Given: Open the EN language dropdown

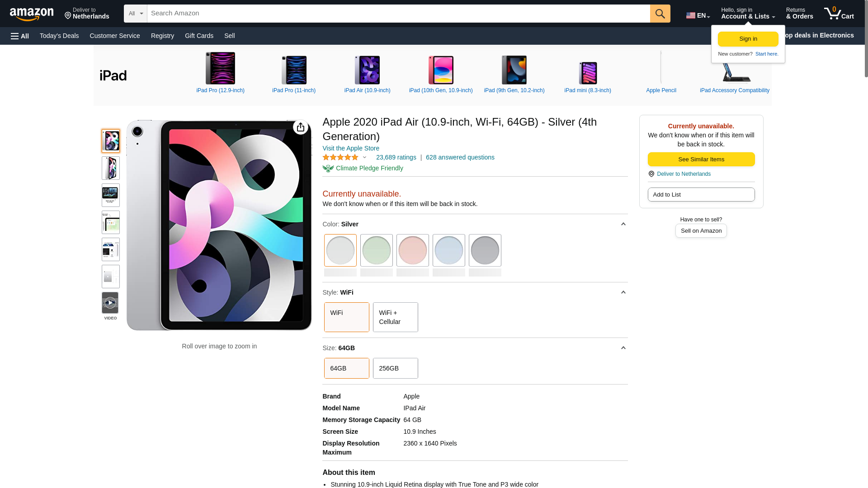Looking at the screenshot, I should pyautogui.click(x=698, y=15).
